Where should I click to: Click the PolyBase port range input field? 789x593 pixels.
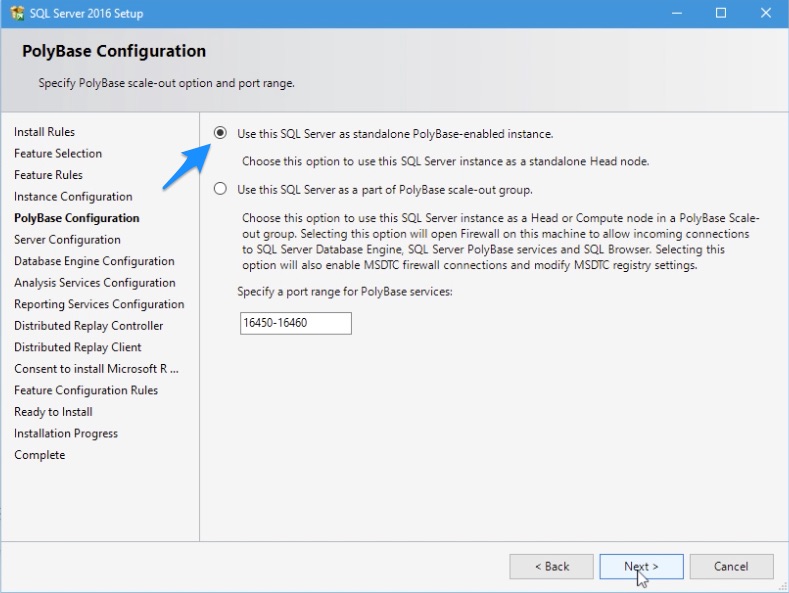click(295, 323)
